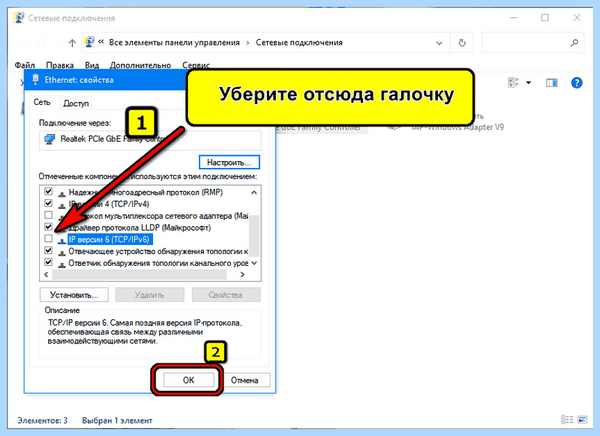
Task: Uncheck Отвечающее устройство обнаружения топологии checkbox
Action: pyautogui.click(x=48, y=251)
